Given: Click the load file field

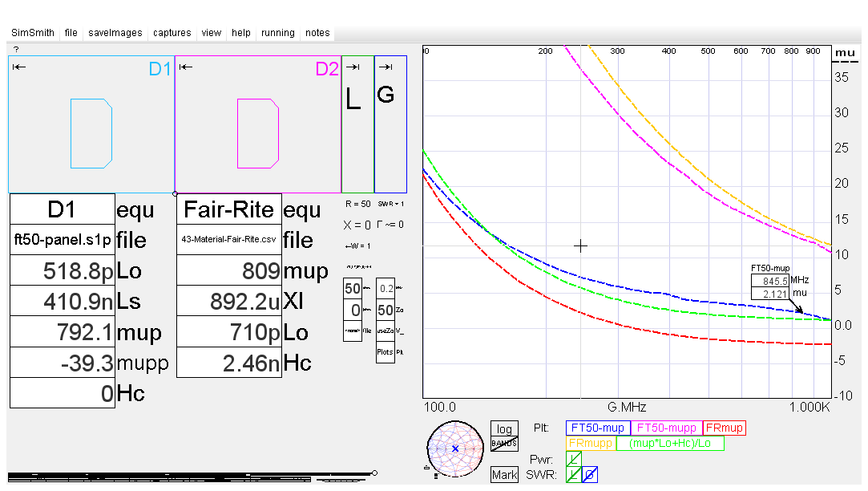Looking at the screenshot, I should point(353,331).
